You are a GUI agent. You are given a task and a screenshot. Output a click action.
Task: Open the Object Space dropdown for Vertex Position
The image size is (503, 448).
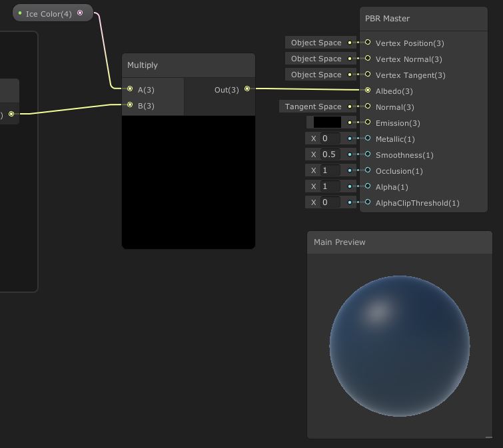click(x=316, y=43)
